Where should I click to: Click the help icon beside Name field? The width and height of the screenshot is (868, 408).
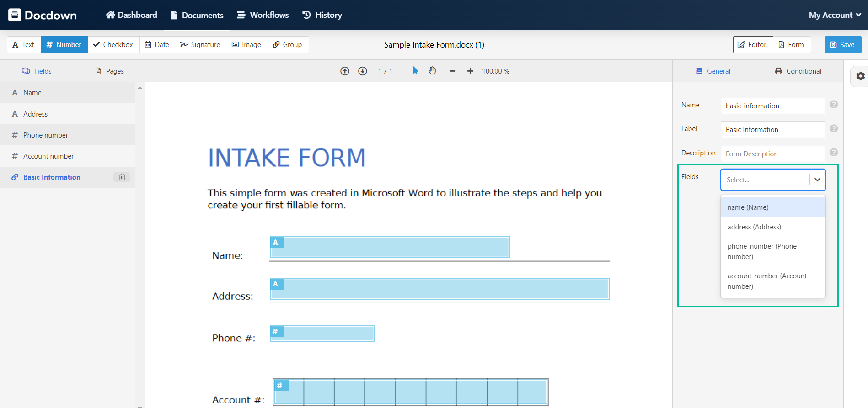point(834,105)
